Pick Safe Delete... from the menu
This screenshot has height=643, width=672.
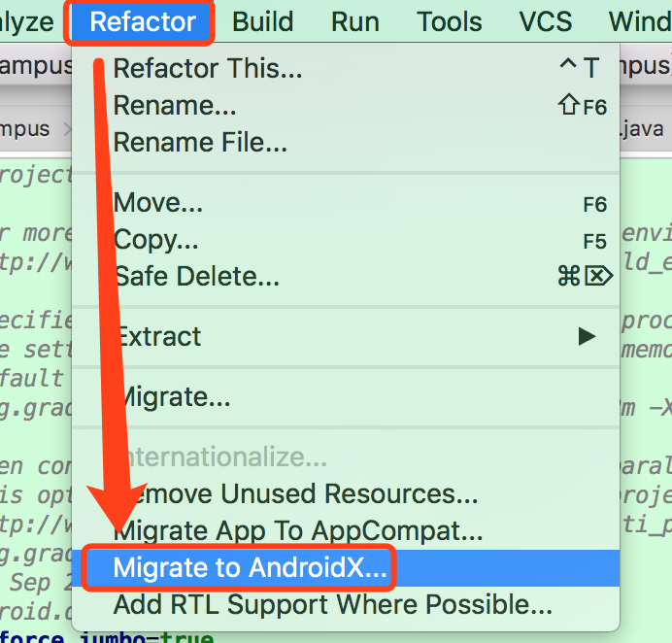[196, 277]
